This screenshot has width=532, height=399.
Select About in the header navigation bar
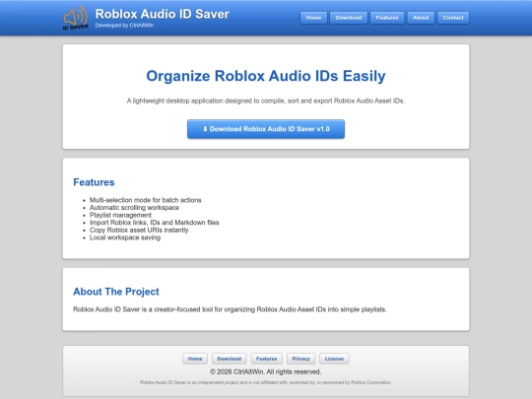[x=421, y=18]
